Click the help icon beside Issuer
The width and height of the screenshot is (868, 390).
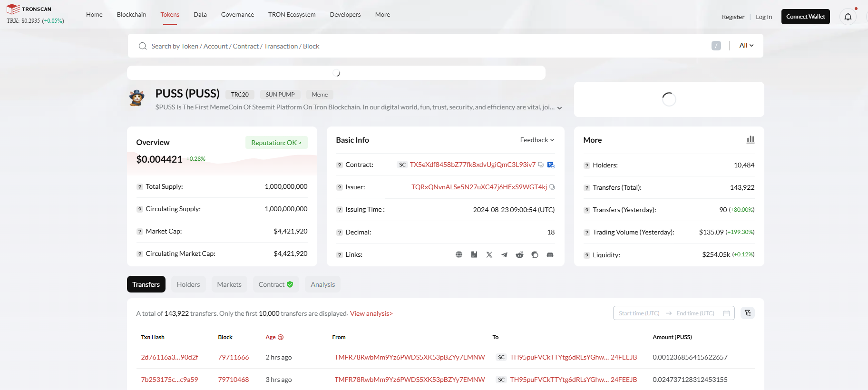(340, 187)
